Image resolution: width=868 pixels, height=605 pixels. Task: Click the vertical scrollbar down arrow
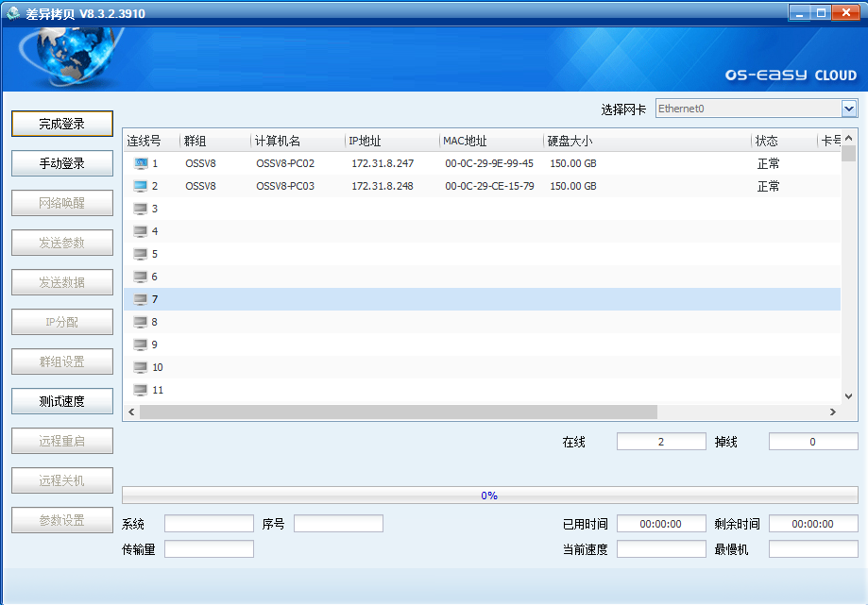(x=849, y=396)
